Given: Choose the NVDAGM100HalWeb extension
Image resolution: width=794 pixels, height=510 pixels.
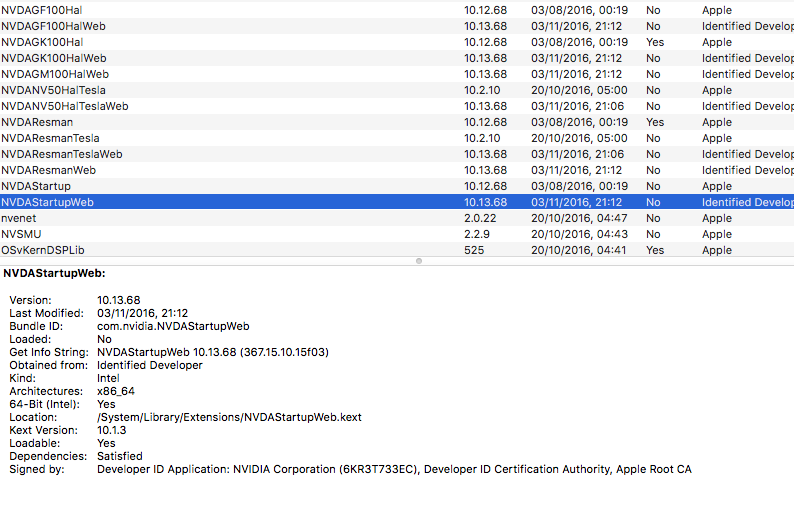Looking at the screenshot, I should click(x=397, y=74).
